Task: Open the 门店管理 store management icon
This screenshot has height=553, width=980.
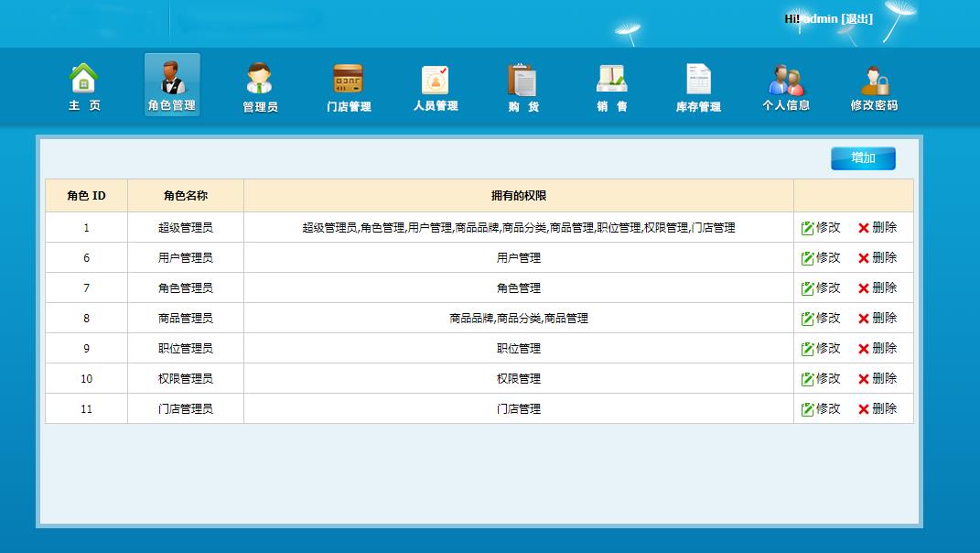Action: (x=348, y=87)
